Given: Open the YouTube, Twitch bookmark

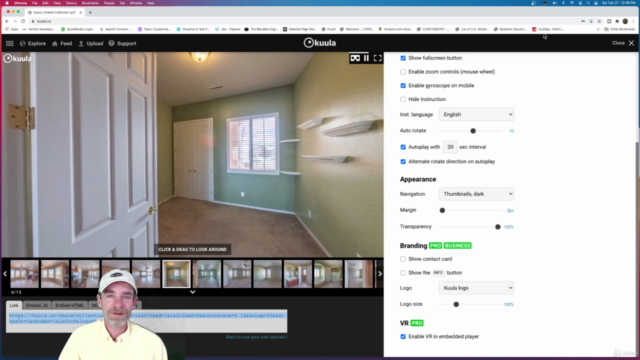Looking at the screenshot, I should (x=548, y=29).
